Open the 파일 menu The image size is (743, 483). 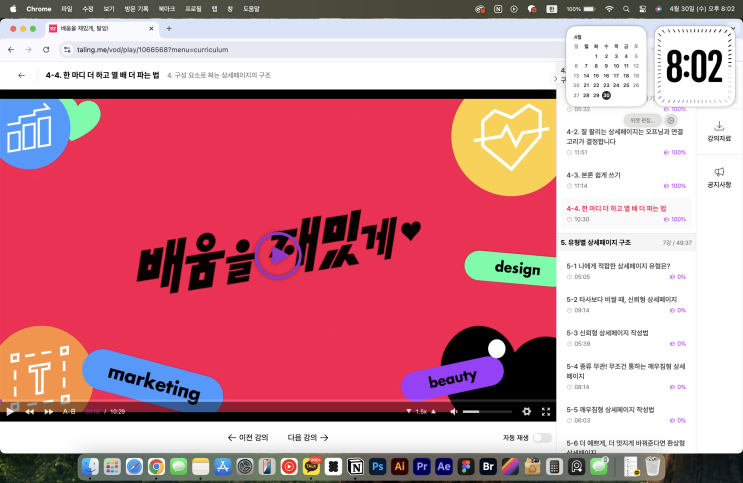point(67,9)
